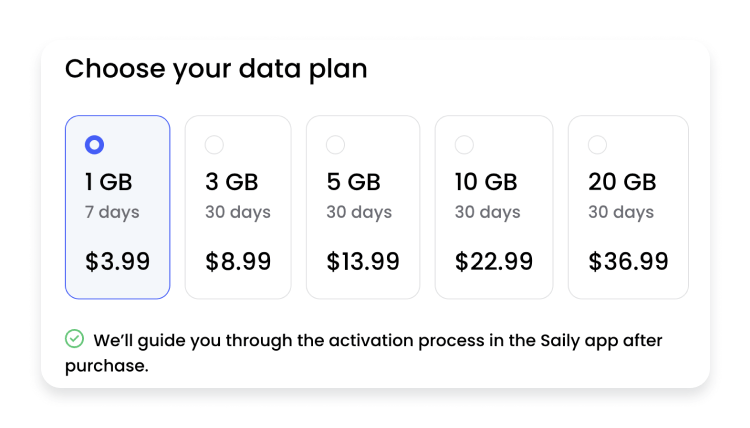
Task: Click the $3.99 price text
Action: click(118, 262)
